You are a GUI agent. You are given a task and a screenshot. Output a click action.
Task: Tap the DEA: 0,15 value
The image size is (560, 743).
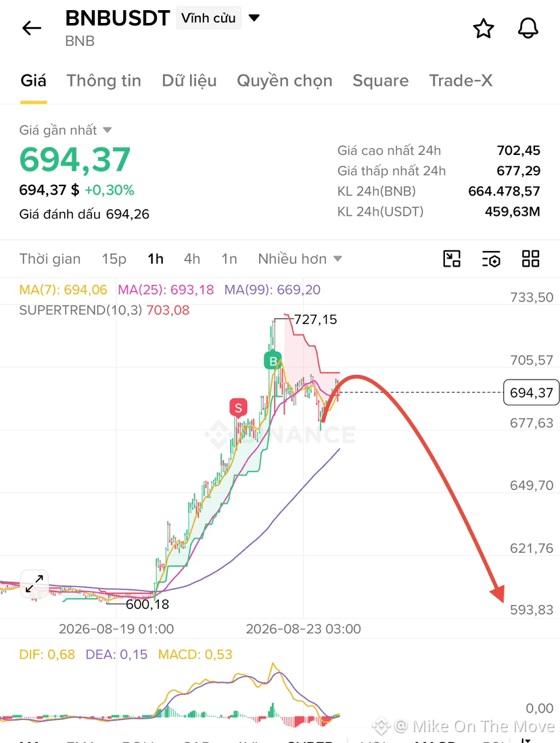pos(116,654)
